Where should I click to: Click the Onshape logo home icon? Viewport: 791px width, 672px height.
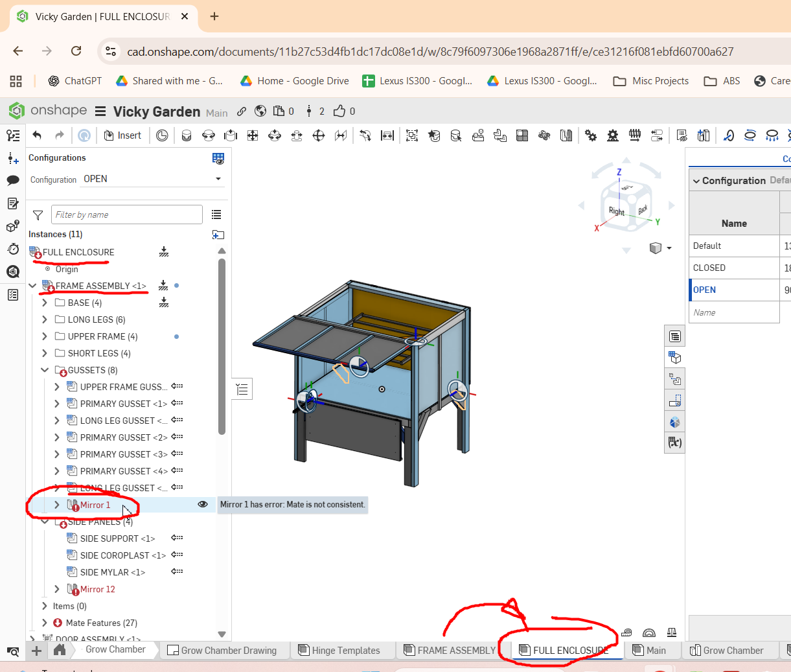click(17, 111)
